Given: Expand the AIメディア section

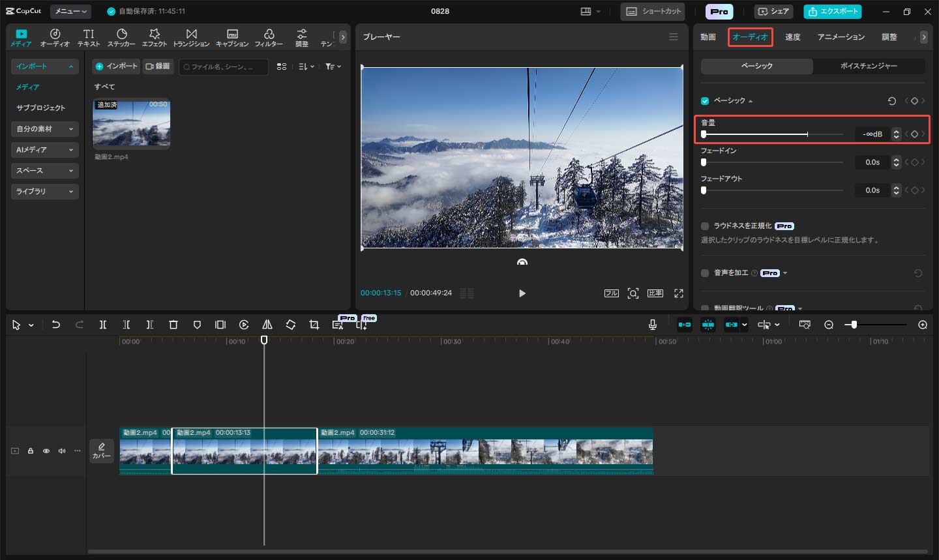Looking at the screenshot, I should 45,150.
